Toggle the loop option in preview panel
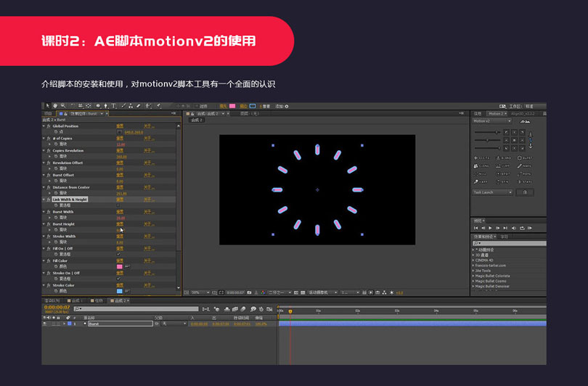 pyautogui.click(x=522, y=228)
